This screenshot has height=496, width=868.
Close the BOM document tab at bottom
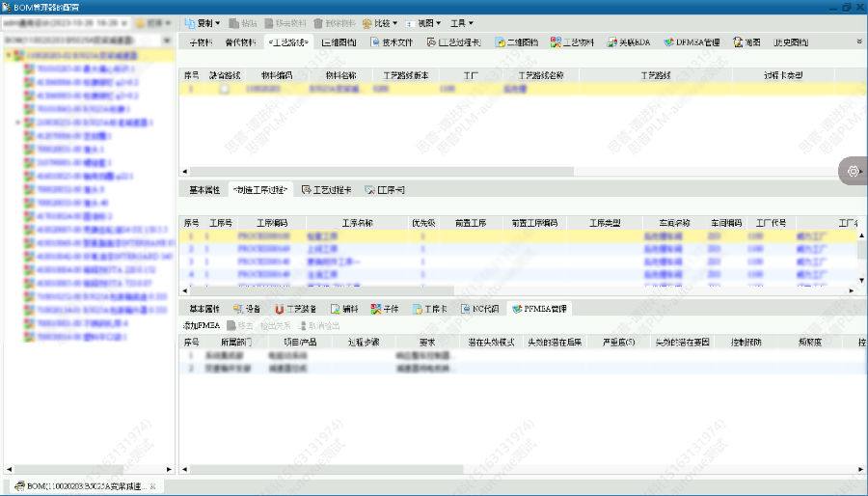153,486
